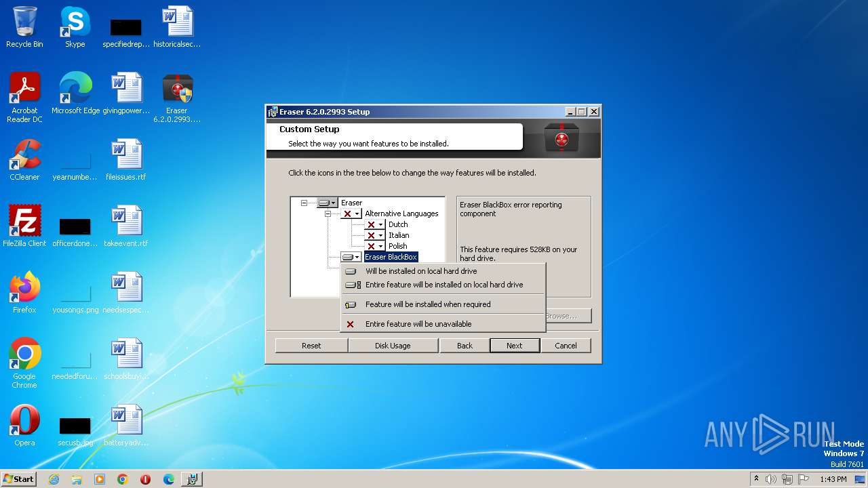Image resolution: width=868 pixels, height=488 pixels.
Task: Open the Recycle Bin desktop icon
Action: [x=24, y=27]
